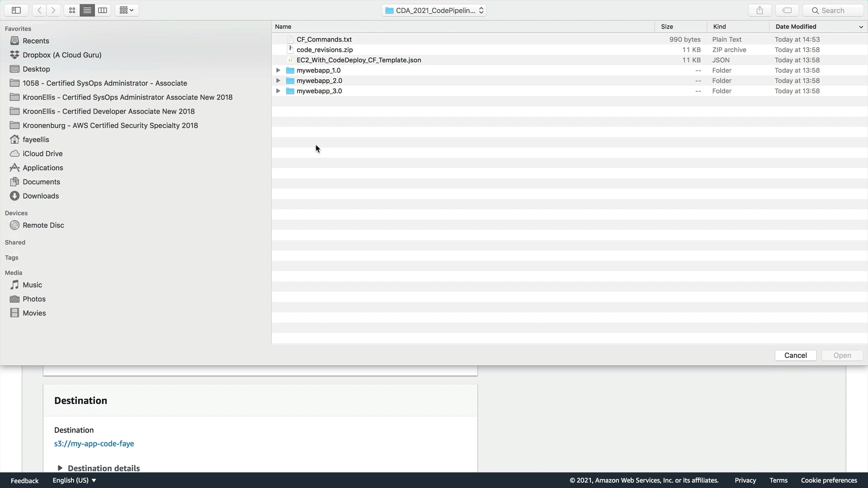Open Dropbox (A Cloud Guru) in sidebar

click(62, 55)
